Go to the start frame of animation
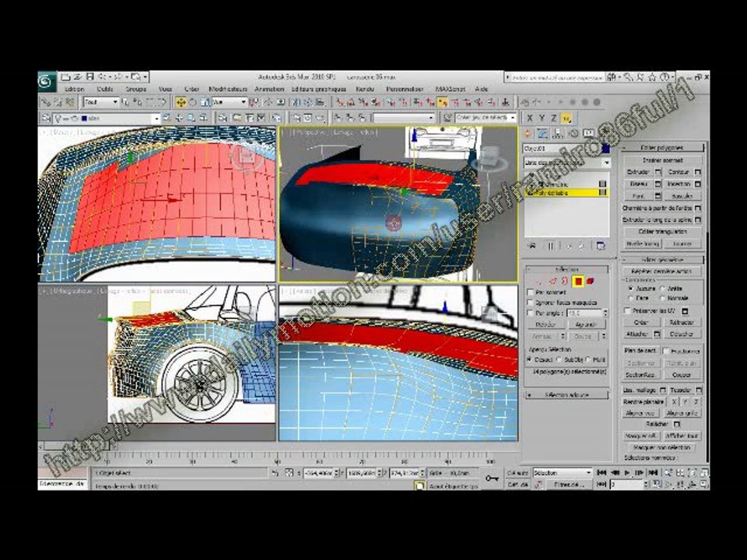 tap(601, 473)
